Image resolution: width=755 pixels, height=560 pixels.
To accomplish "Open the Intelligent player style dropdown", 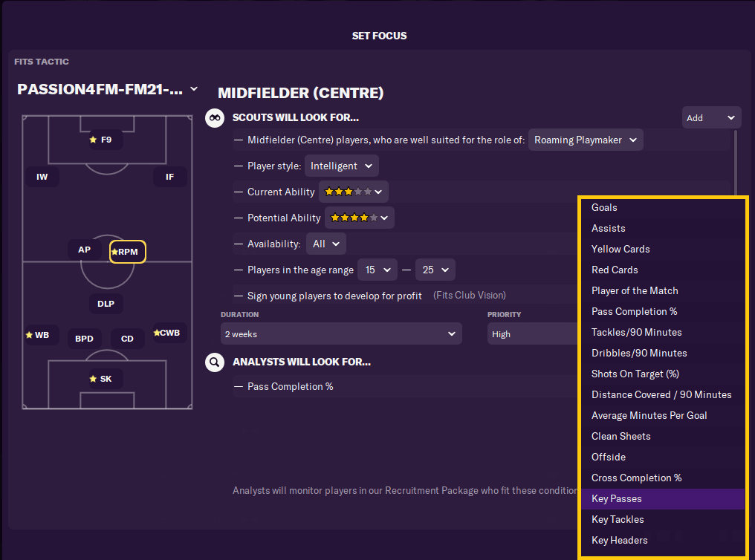I will (341, 166).
